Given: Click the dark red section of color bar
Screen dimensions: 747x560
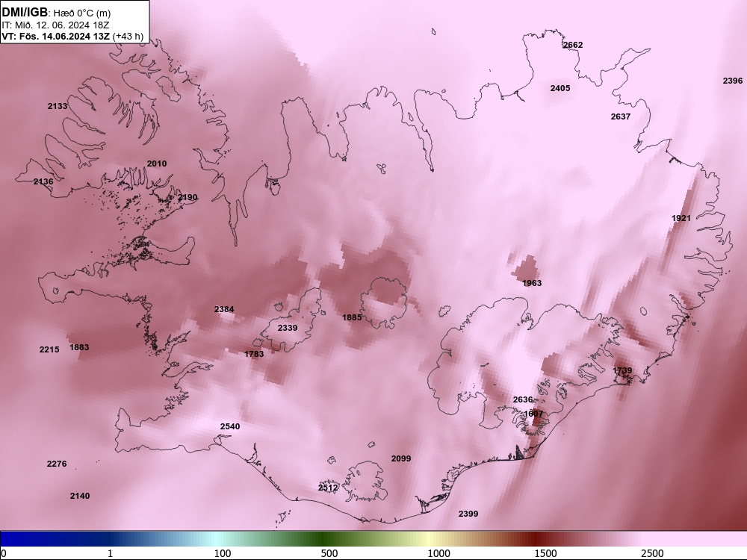Looking at the screenshot, I should click(x=536, y=539).
